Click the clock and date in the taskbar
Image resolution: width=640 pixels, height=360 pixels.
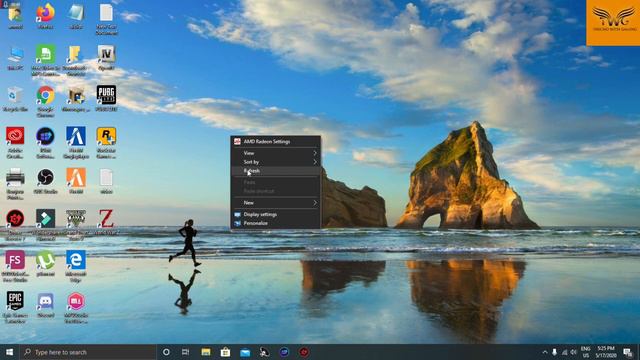pos(606,352)
